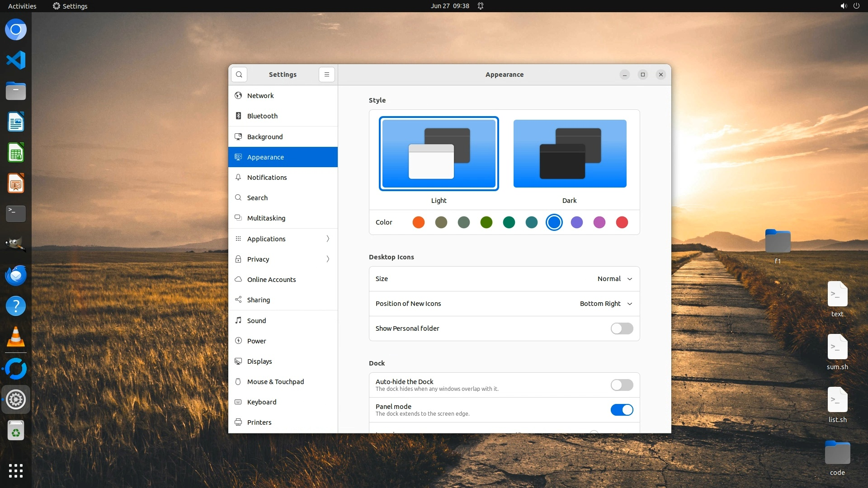Select the Notifications bell icon entry
The width and height of the screenshot is (868, 488).
point(238,178)
